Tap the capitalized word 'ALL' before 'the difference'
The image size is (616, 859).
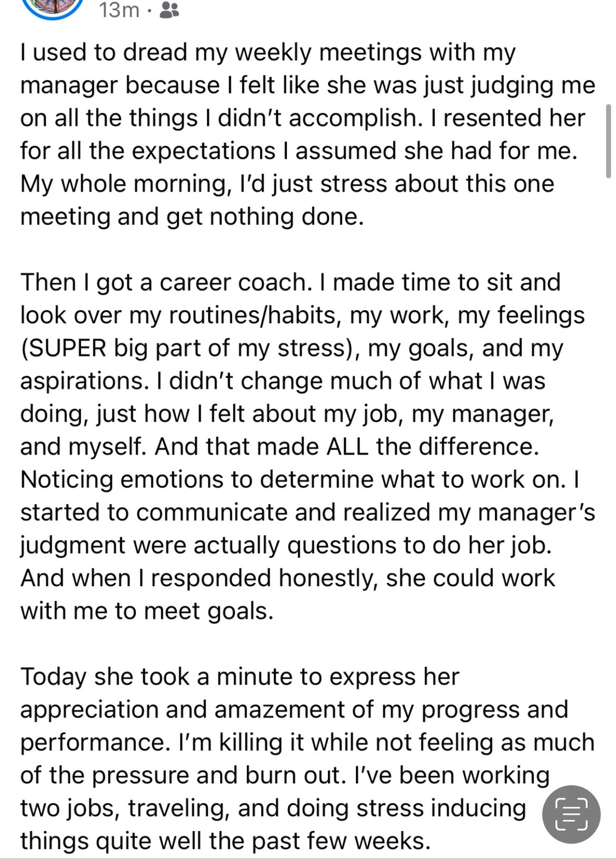(x=347, y=447)
